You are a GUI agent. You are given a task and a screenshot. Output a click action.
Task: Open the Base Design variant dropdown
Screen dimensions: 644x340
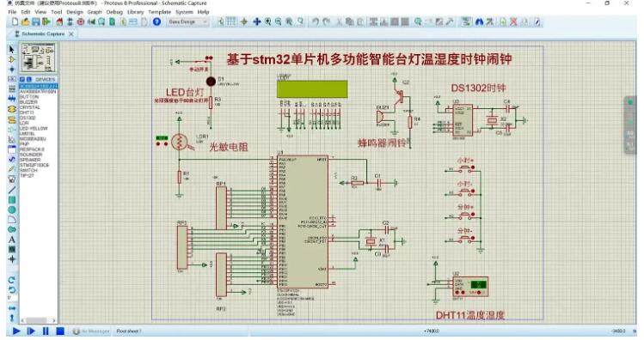click(187, 21)
